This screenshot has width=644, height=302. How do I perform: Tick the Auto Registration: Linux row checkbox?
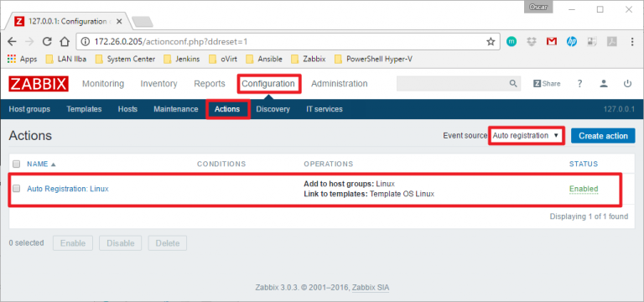[x=17, y=189]
